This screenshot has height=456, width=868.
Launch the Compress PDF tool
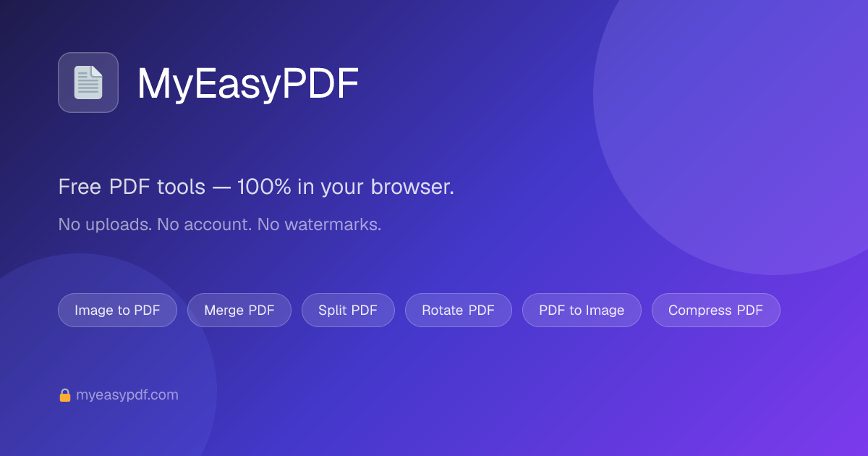[x=716, y=310]
